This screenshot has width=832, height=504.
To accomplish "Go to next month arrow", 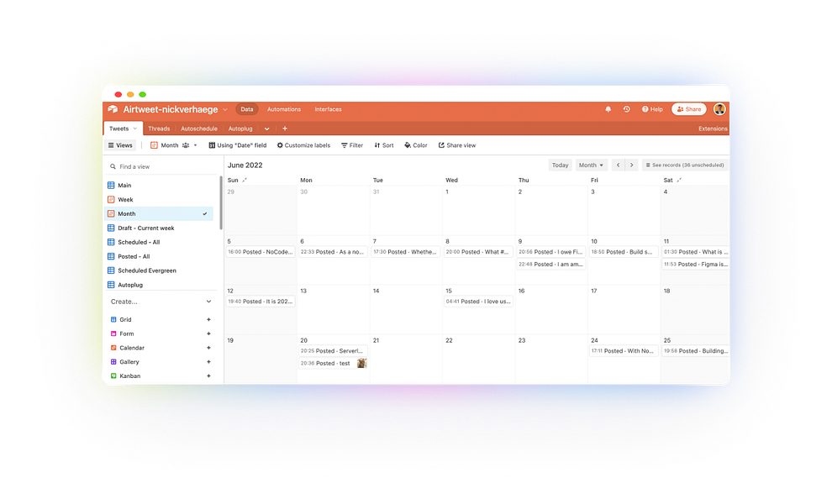I will [631, 165].
